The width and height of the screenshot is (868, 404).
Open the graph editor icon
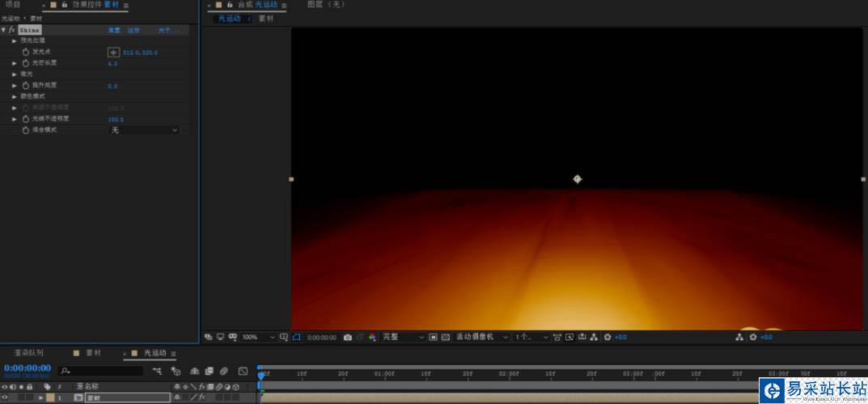pyautogui.click(x=243, y=371)
